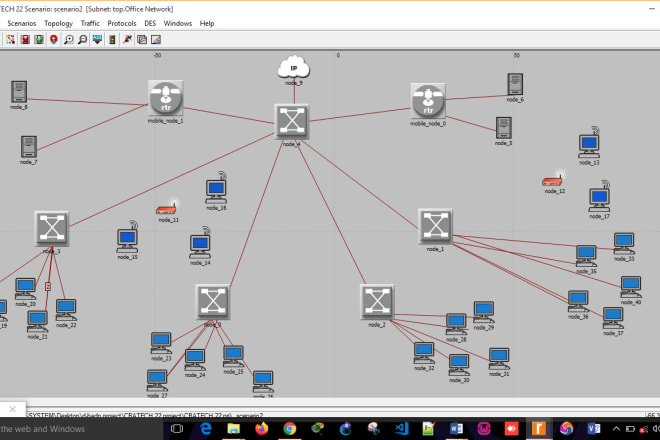Select workstation node_21
660x440 pixels.
(37, 322)
